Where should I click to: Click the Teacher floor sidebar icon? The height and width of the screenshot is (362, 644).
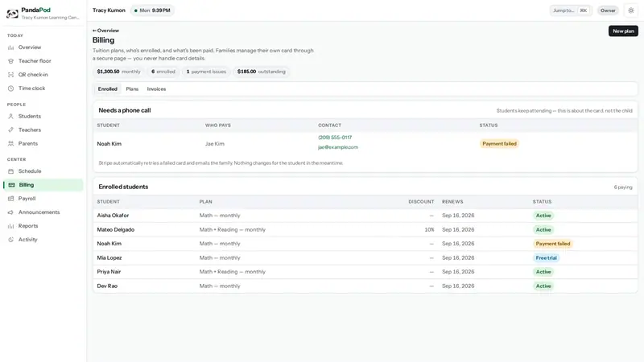[x=10, y=61]
